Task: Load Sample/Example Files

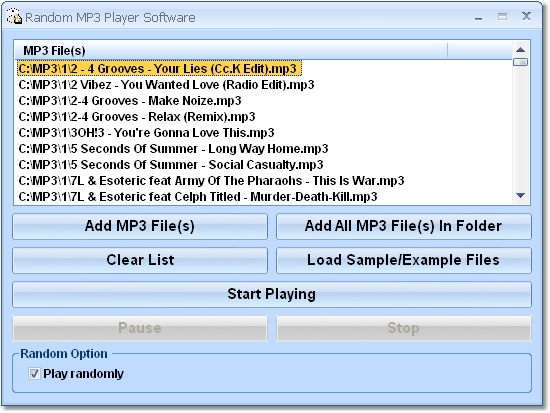Action: point(403,260)
